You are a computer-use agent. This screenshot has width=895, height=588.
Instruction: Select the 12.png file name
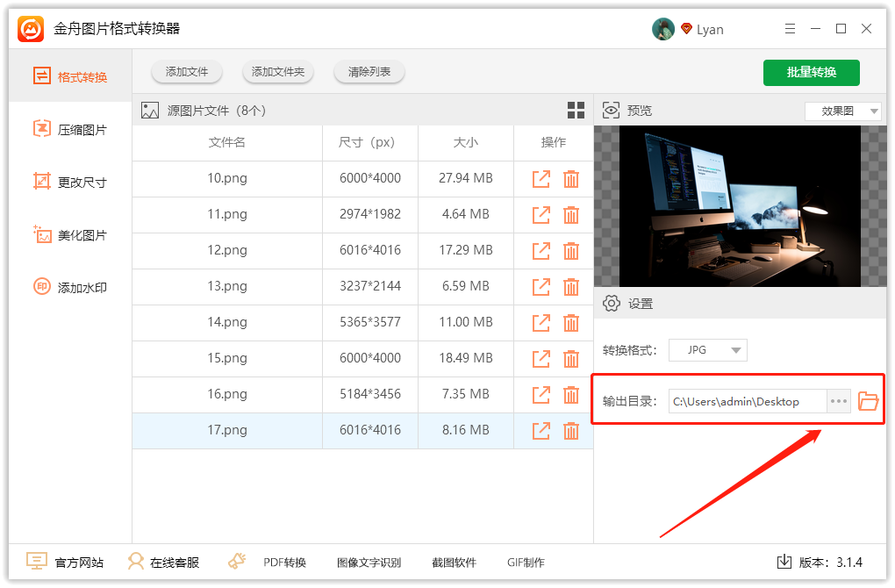tap(227, 250)
